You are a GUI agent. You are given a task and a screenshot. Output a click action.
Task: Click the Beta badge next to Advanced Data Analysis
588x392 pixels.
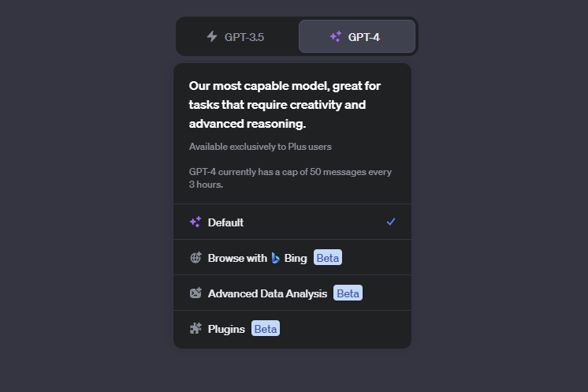[348, 293]
